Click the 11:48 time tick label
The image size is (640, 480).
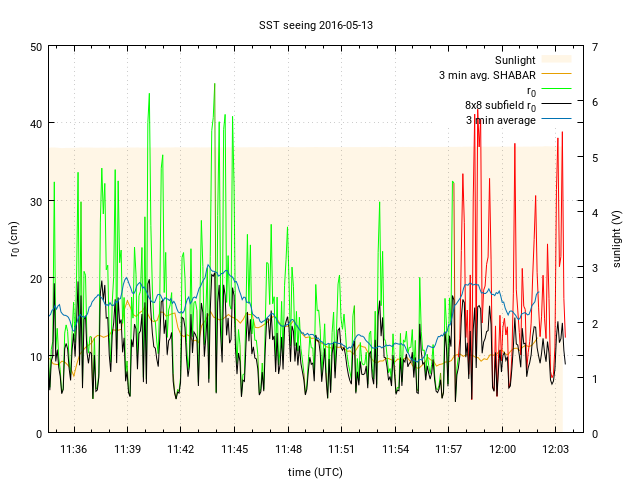click(x=288, y=450)
